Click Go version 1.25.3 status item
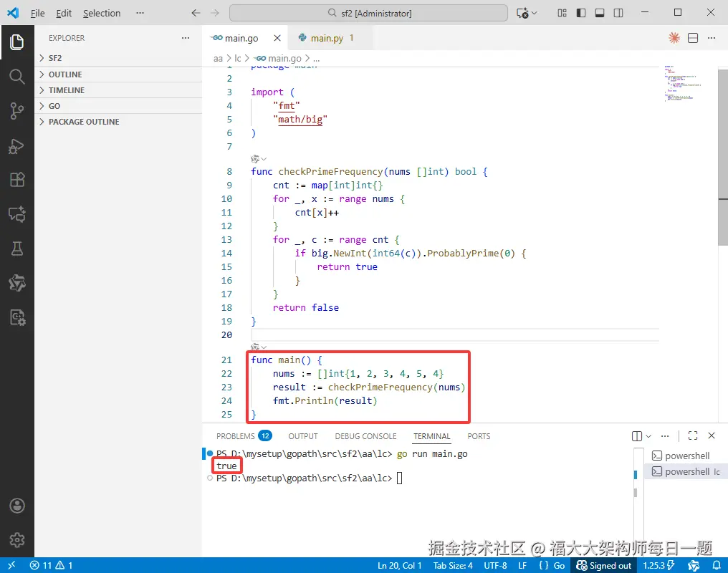 [x=658, y=565]
